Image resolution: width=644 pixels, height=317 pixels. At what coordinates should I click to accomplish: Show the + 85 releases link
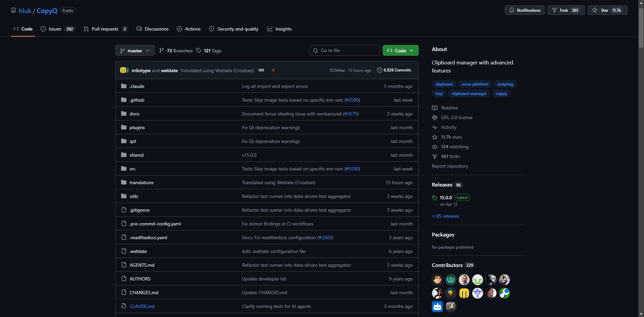coord(445,216)
